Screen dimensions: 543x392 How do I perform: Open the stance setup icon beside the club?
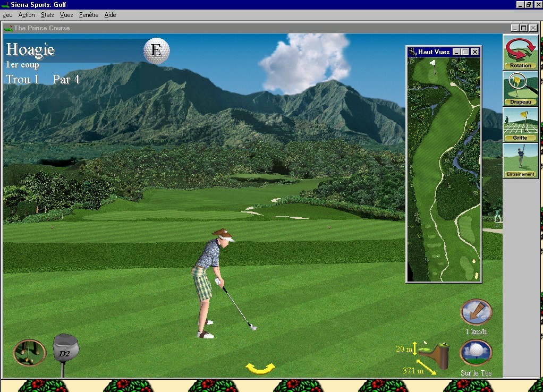[29, 353]
